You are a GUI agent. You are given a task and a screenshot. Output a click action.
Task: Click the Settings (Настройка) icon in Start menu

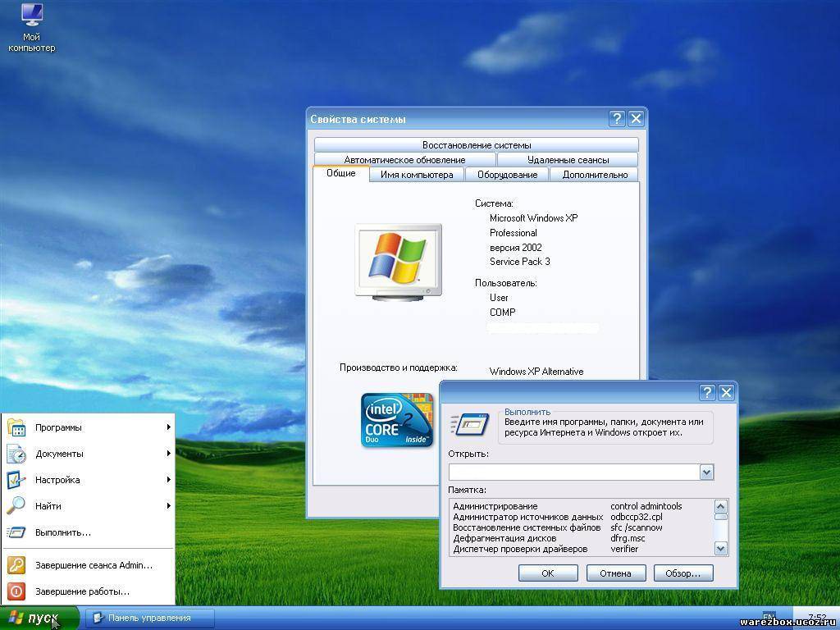click(16, 480)
